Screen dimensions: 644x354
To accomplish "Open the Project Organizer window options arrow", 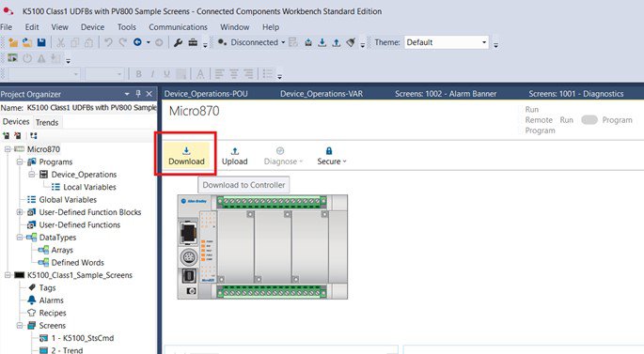I will [x=127, y=94].
